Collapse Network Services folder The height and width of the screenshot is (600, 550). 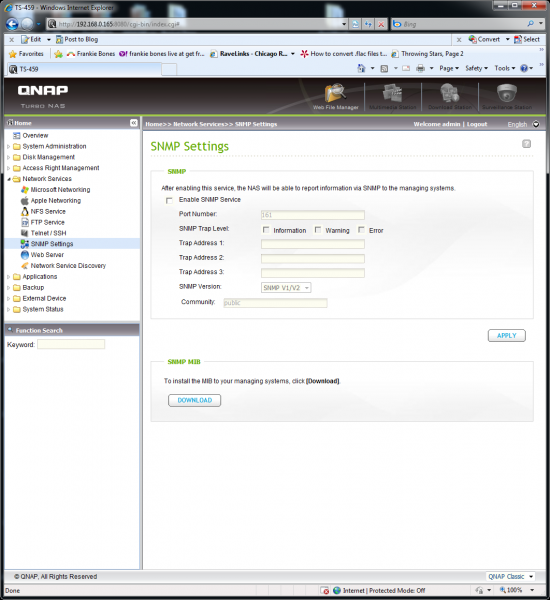tap(8, 179)
